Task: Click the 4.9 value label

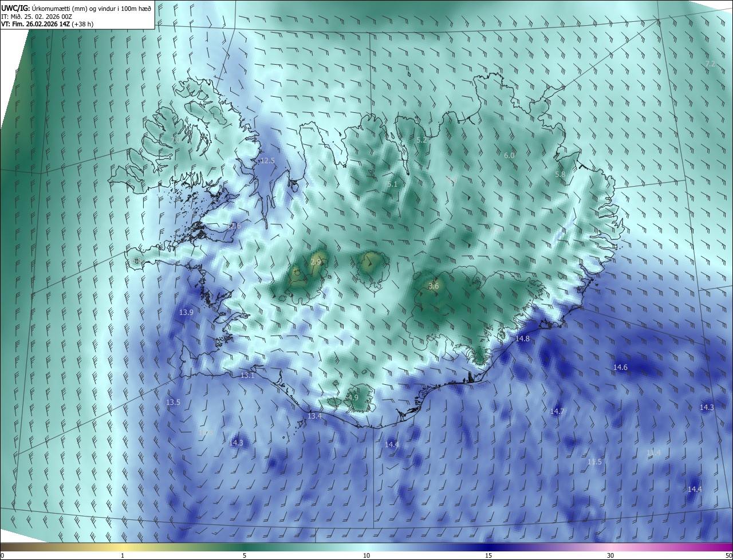Action: point(353,398)
